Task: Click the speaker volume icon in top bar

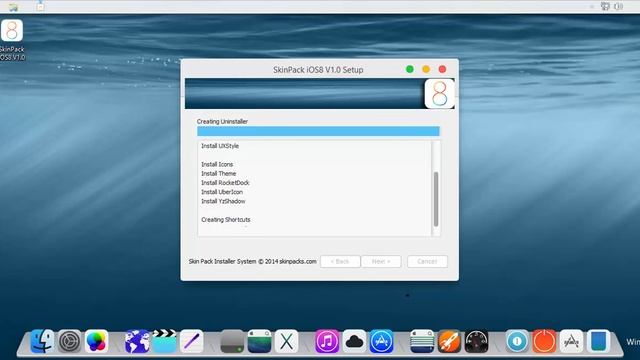Action: (x=619, y=6)
